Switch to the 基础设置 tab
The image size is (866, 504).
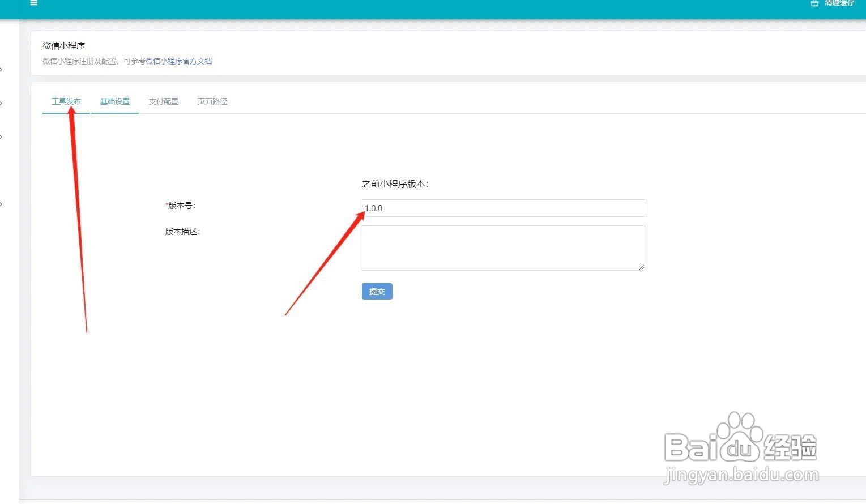(x=115, y=101)
